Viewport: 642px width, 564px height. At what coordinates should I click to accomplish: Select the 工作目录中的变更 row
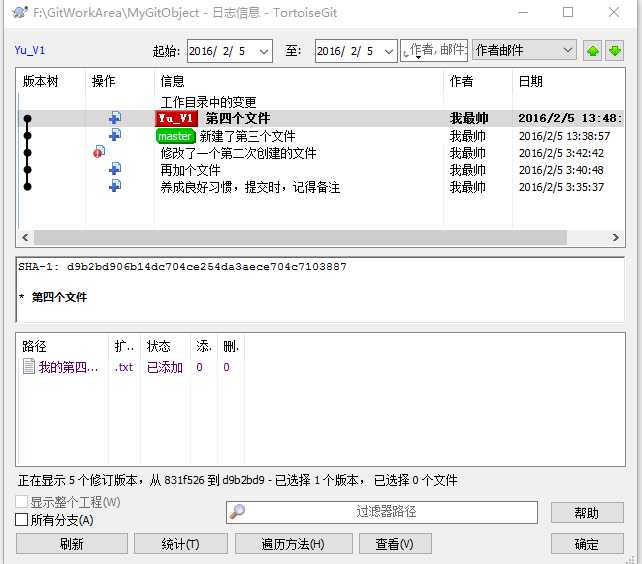coord(321,102)
